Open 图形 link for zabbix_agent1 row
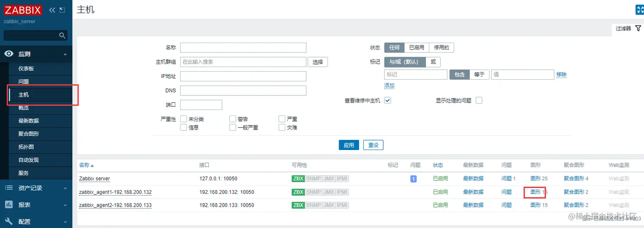644x228 pixels. tap(535, 192)
